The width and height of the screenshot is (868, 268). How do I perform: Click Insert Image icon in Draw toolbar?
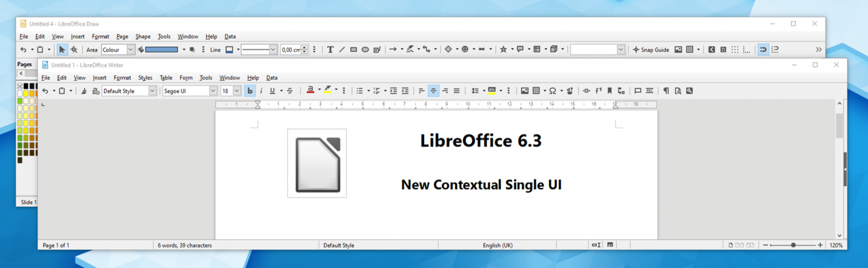coord(678,49)
